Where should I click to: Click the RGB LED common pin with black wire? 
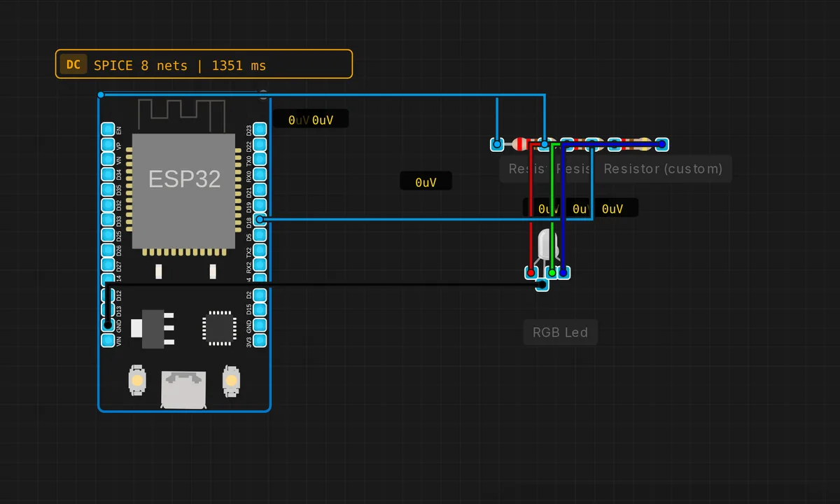542,285
